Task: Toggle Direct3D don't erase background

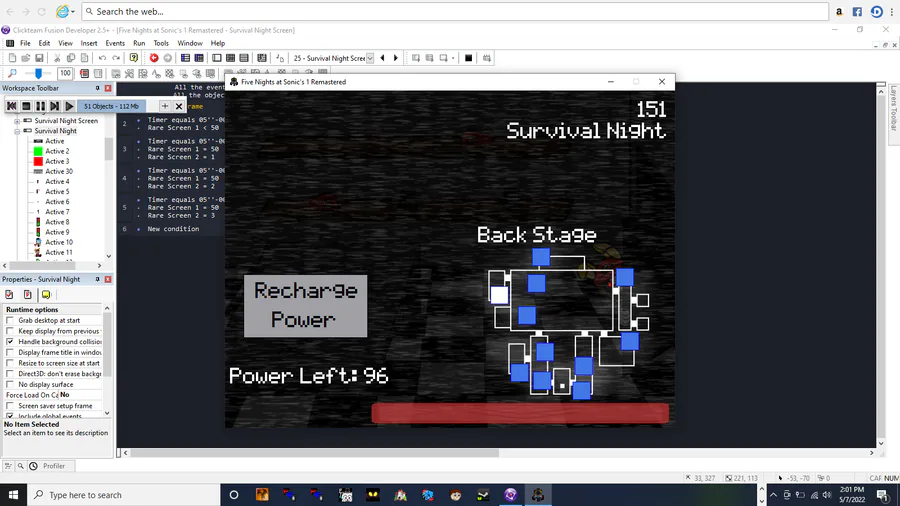Action: point(10,373)
